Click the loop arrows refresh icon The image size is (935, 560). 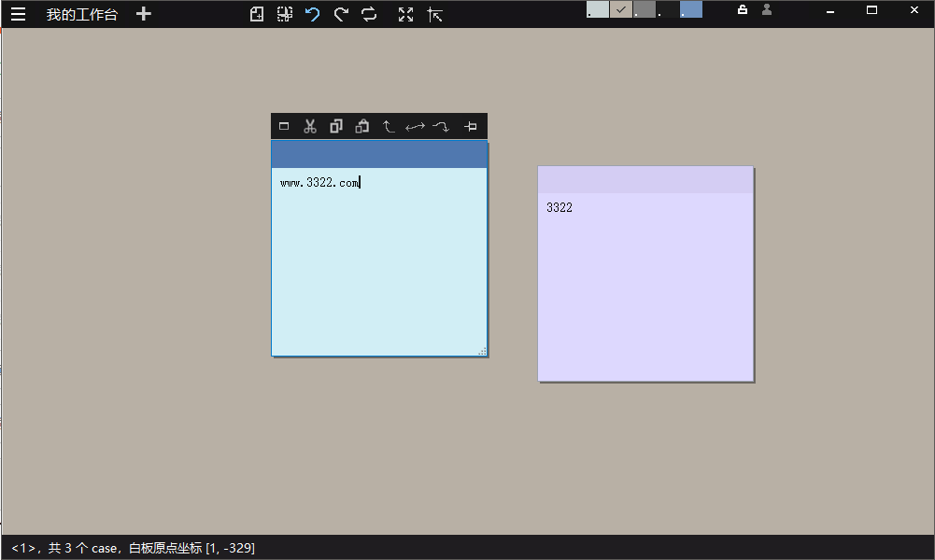[x=369, y=14]
